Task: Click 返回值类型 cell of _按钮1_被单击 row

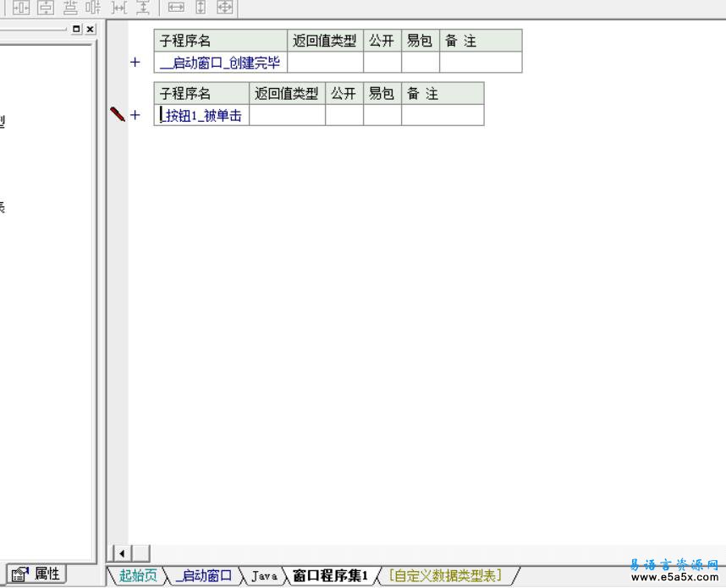Action: point(288,115)
